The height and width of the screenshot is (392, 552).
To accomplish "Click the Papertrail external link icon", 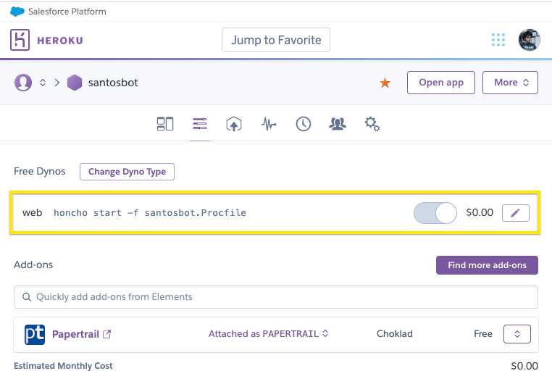I will [106, 334].
